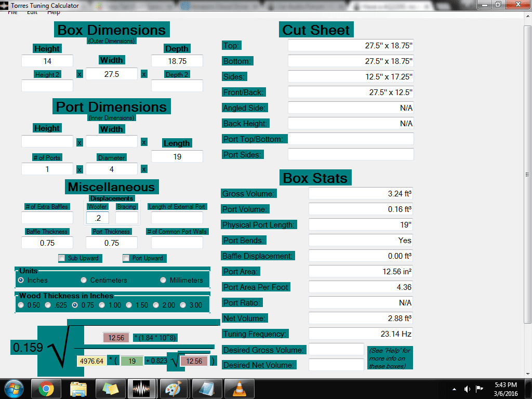The image size is (532, 399).
Task: Choose 1.50 wood thickness
Action: 129,305
